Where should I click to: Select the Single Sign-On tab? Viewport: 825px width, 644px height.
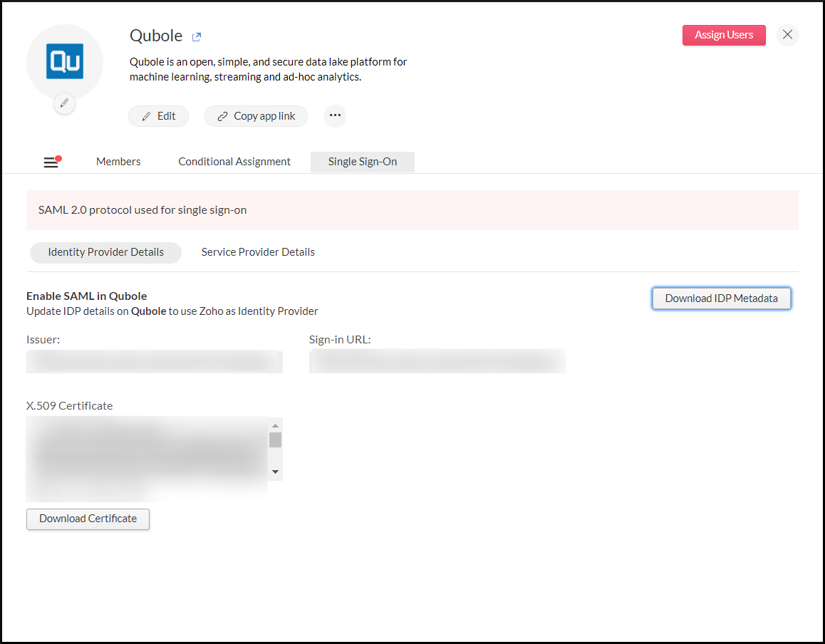(x=363, y=162)
